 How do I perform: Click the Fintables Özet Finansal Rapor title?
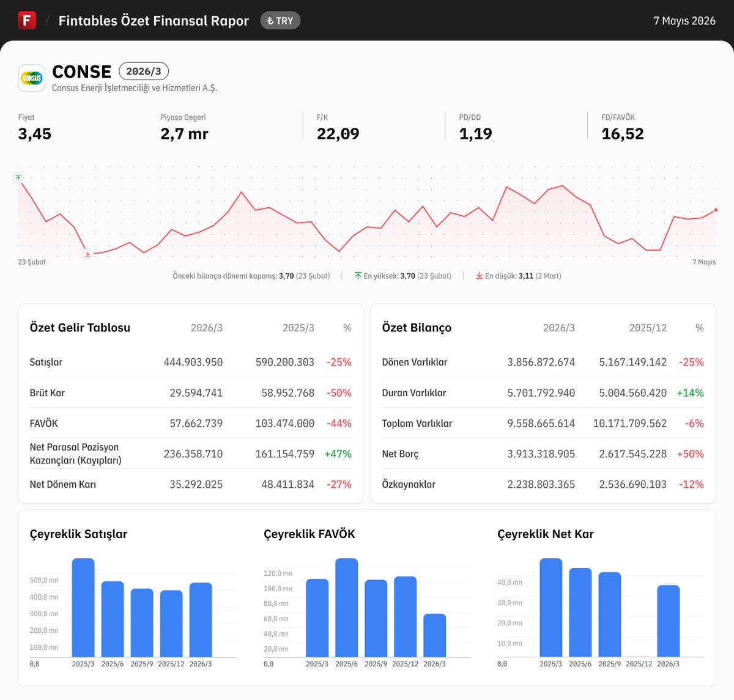(x=154, y=21)
